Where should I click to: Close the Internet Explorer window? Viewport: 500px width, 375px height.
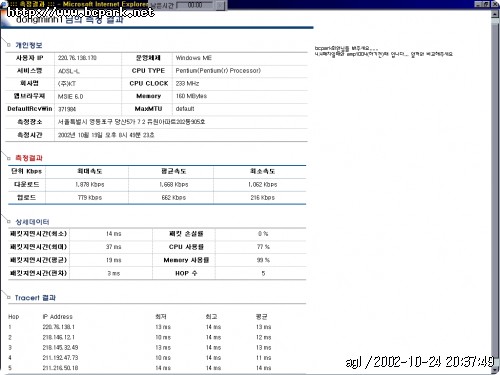pyautogui.click(x=494, y=4)
